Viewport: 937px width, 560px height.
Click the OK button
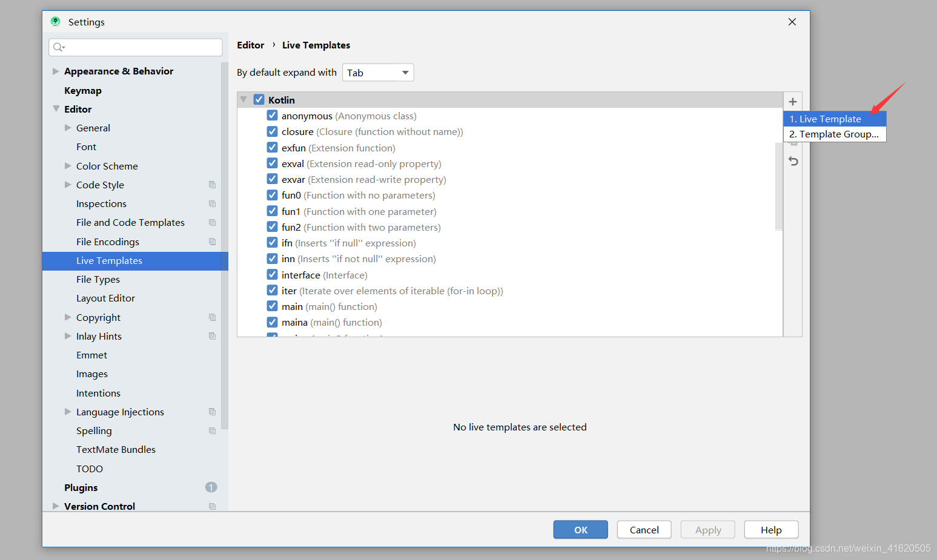pos(580,530)
